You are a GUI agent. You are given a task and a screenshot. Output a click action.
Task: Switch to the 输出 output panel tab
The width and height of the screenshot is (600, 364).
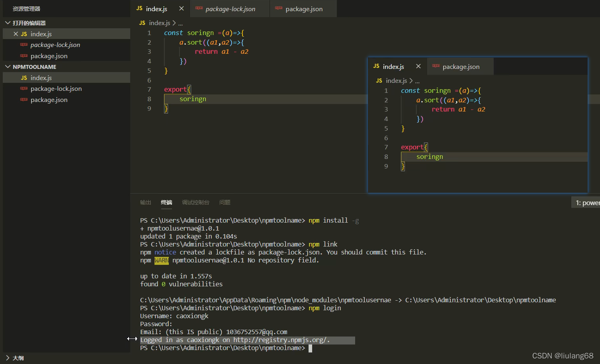(146, 202)
